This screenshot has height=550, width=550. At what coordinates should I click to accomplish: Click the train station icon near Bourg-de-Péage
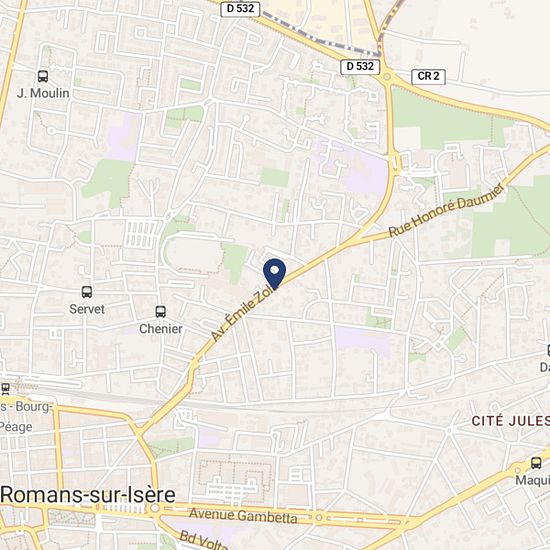pyautogui.click(x=5, y=388)
